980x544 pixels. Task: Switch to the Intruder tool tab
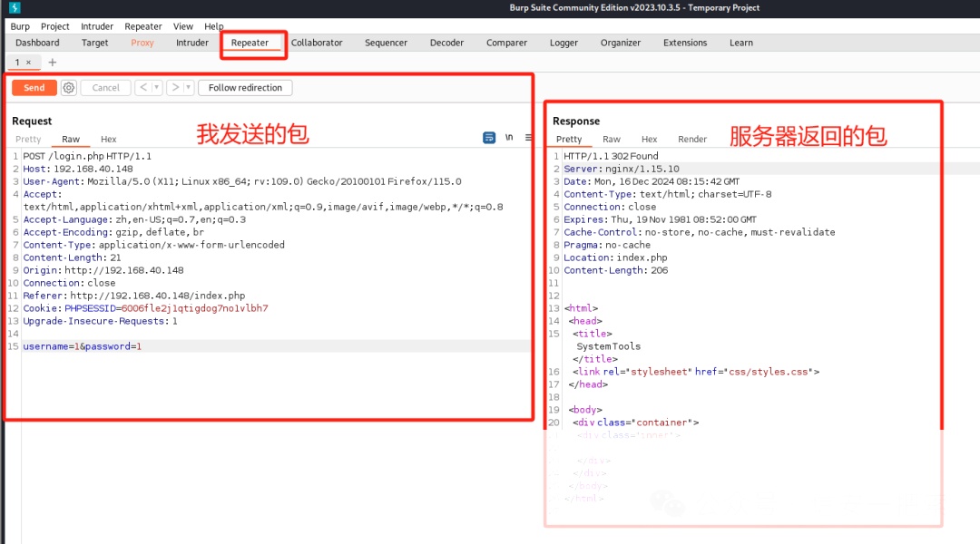click(192, 43)
